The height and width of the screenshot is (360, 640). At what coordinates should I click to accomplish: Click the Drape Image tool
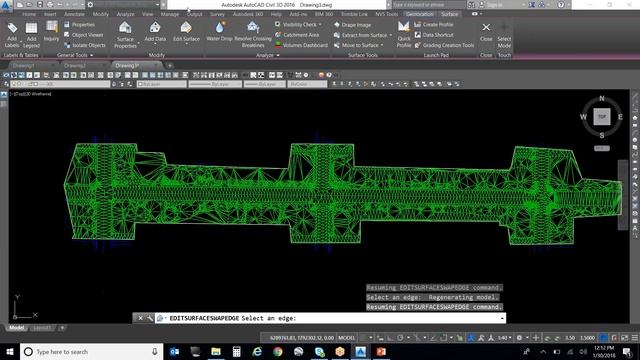click(352, 25)
